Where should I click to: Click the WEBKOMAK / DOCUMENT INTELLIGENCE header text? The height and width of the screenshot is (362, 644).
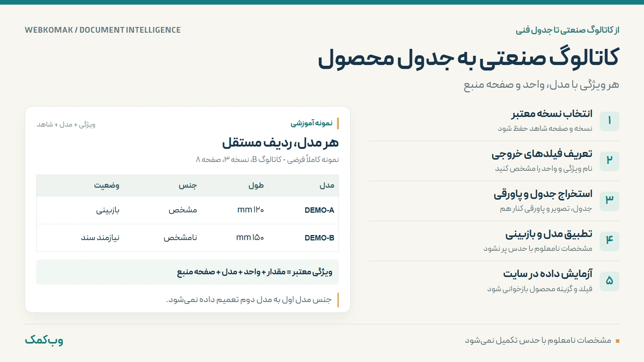click(x=103, y=30)
